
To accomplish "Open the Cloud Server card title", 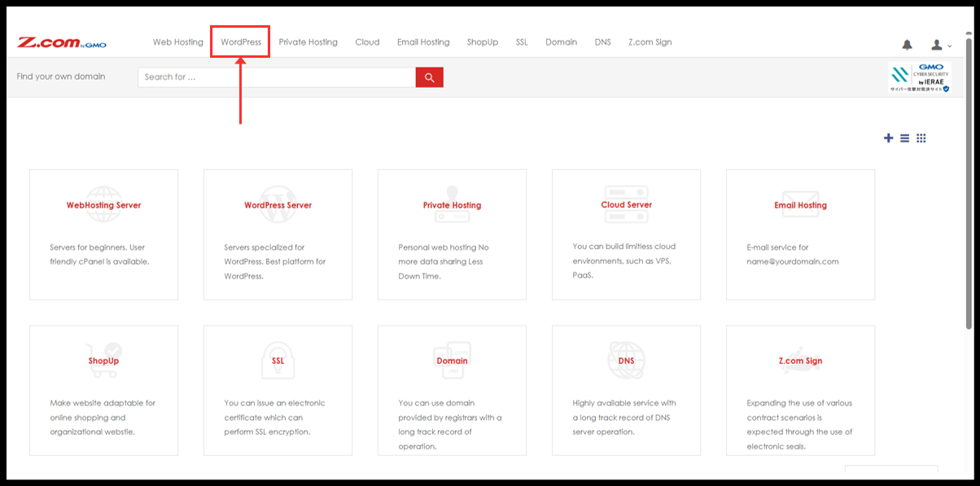I will click(x=626, y=205).
